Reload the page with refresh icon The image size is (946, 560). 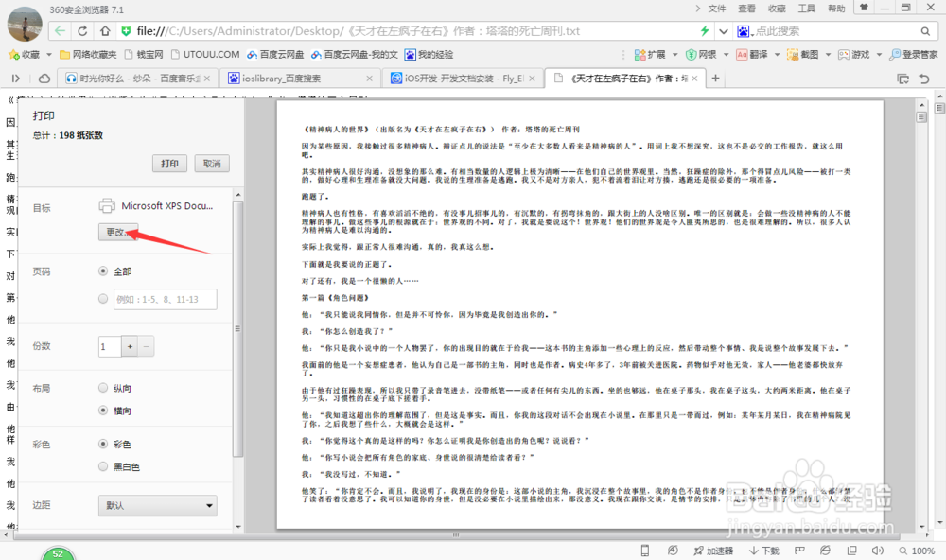(x=82, y=31)
